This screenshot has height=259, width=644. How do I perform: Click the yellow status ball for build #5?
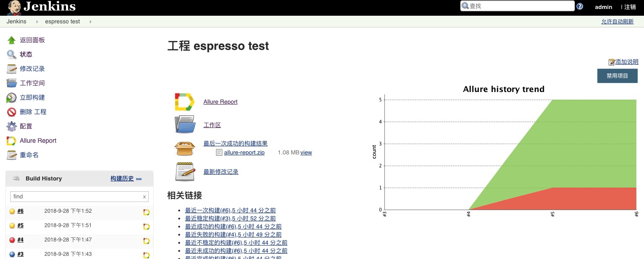(12, 225)
